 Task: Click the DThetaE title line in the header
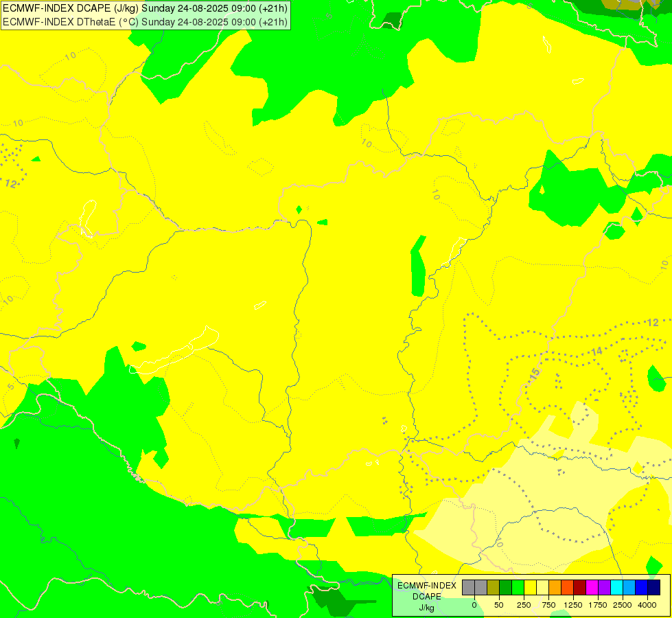click(146, 22)
